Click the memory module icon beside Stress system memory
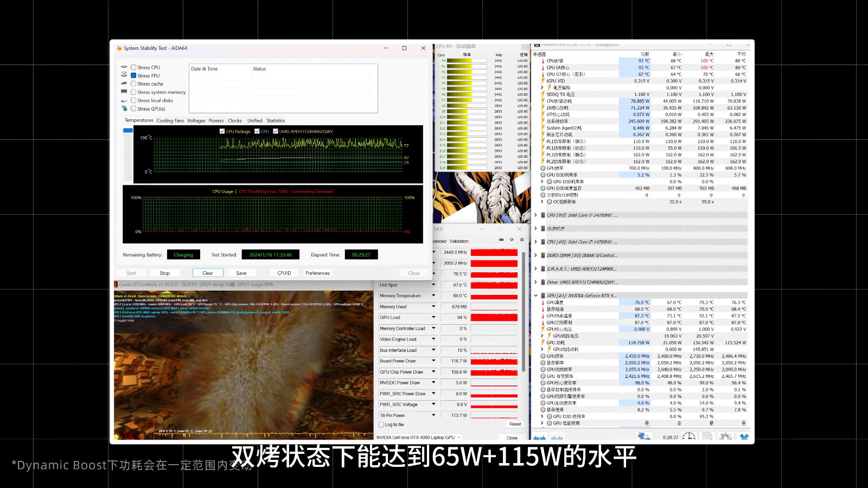Image resolution: width=868 pixels, height=488 pixels. click(124, 92)
